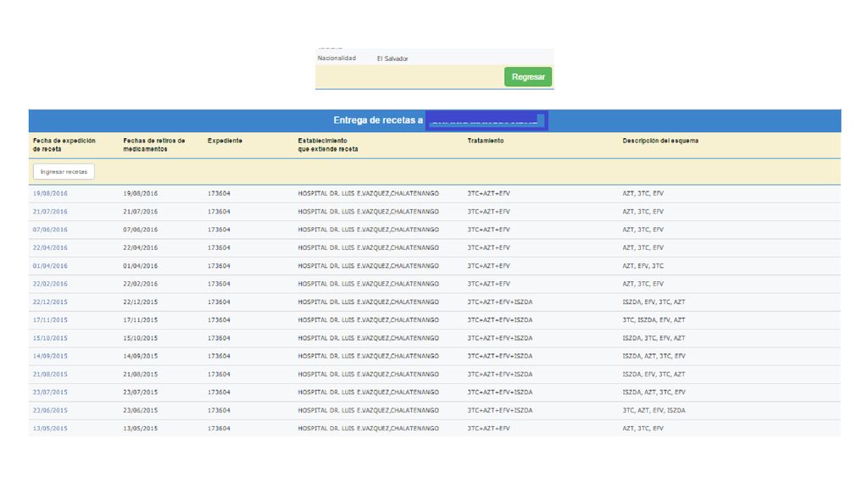
Task: Click the 'Fechas de retiros de medicamentos' header
Action: pyautogui.click(x=154, y=145)
